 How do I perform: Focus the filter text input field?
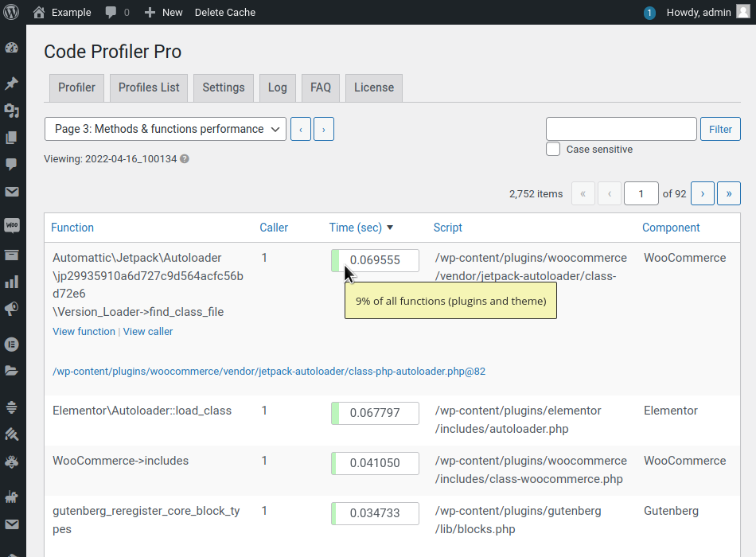[622, 129]
